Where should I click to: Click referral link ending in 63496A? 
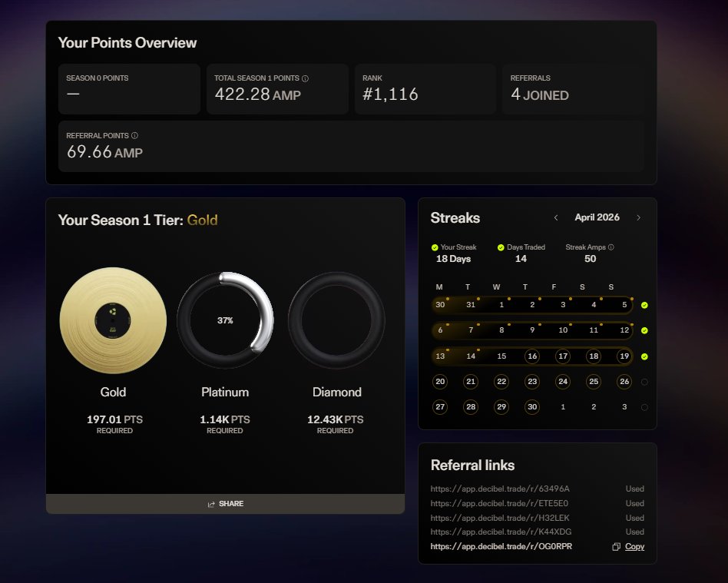click(500, 489)
